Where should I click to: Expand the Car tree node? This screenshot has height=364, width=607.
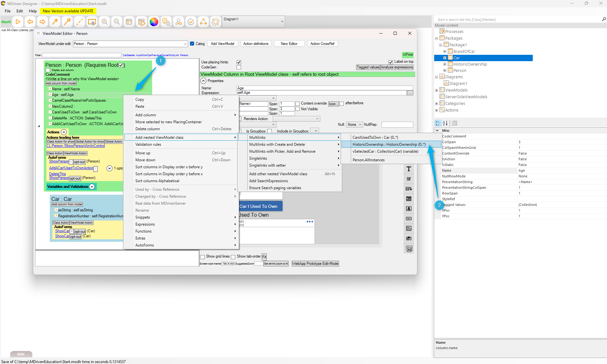(445, 58)
